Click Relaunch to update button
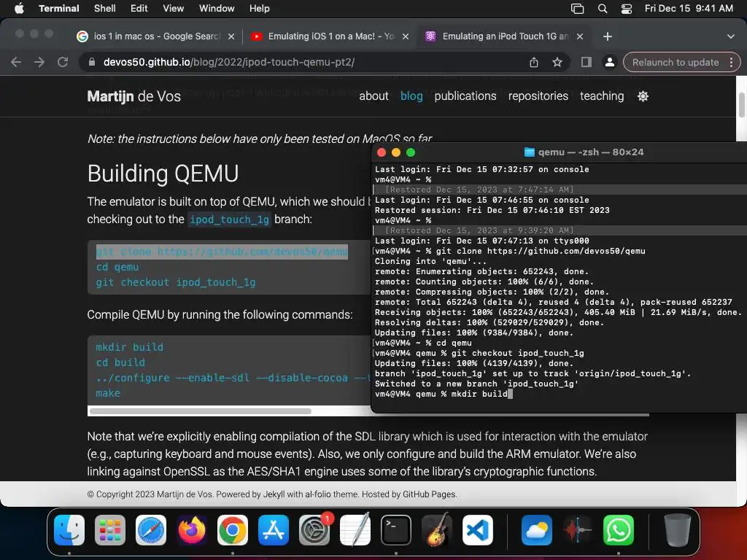The image size is (747, 560). [x=676, y=62]
